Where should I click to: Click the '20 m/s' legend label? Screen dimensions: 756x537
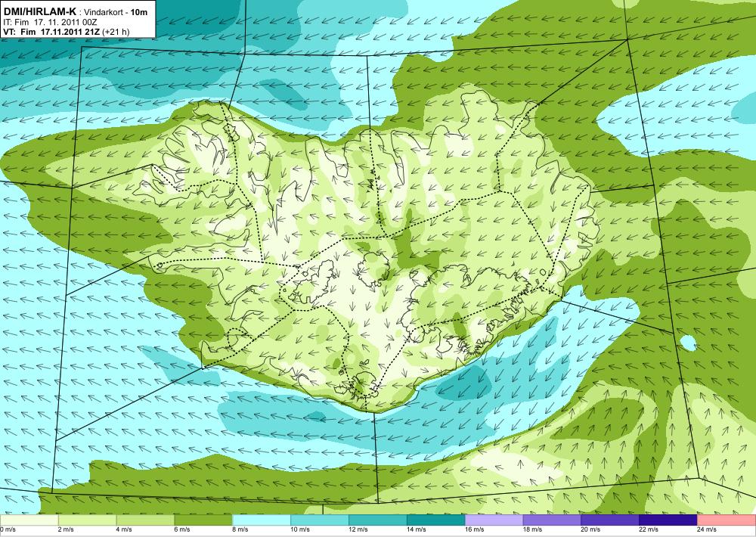click(x=591, y=529)
